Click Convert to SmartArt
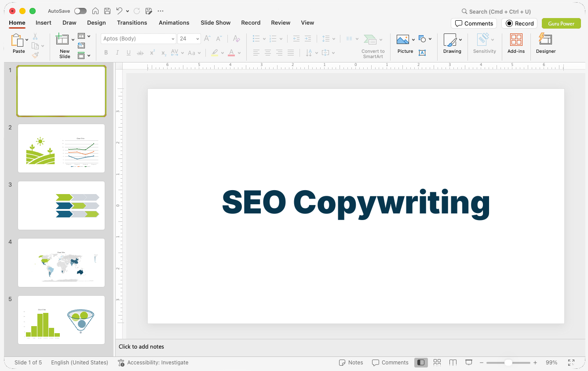The height and width of the screenshot is (371, 588). coord(373,46)
